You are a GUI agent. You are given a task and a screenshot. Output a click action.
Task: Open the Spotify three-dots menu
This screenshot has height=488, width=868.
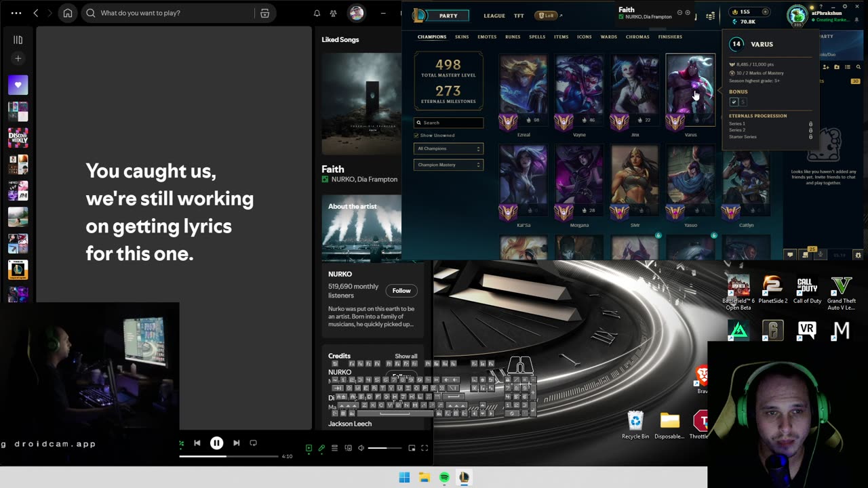(16, 13)
